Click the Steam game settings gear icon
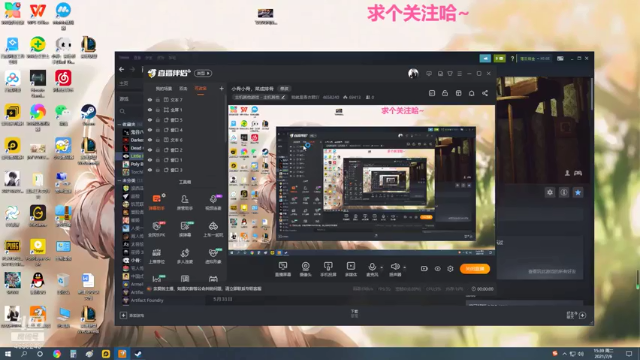640x360 pixels. [550, 192]
